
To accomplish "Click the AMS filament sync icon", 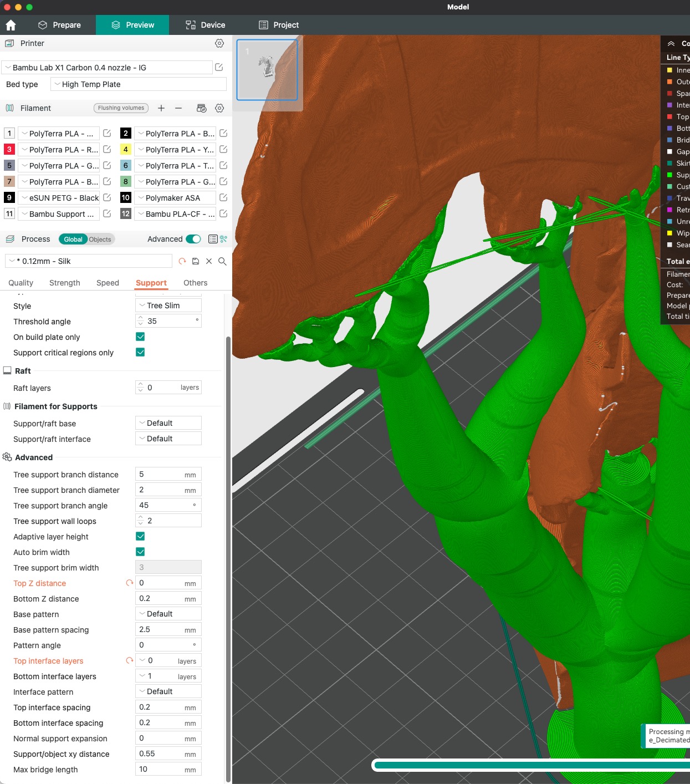I will click(201, 108).
